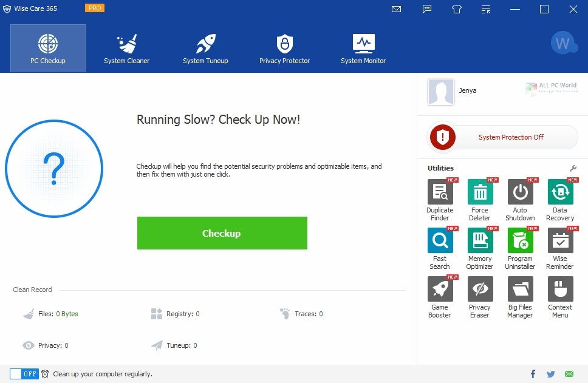Image resolution: width=588 pixels, height=383 pixels.
Task: Share via Twitter bird icon
Action: pos(551,374)
